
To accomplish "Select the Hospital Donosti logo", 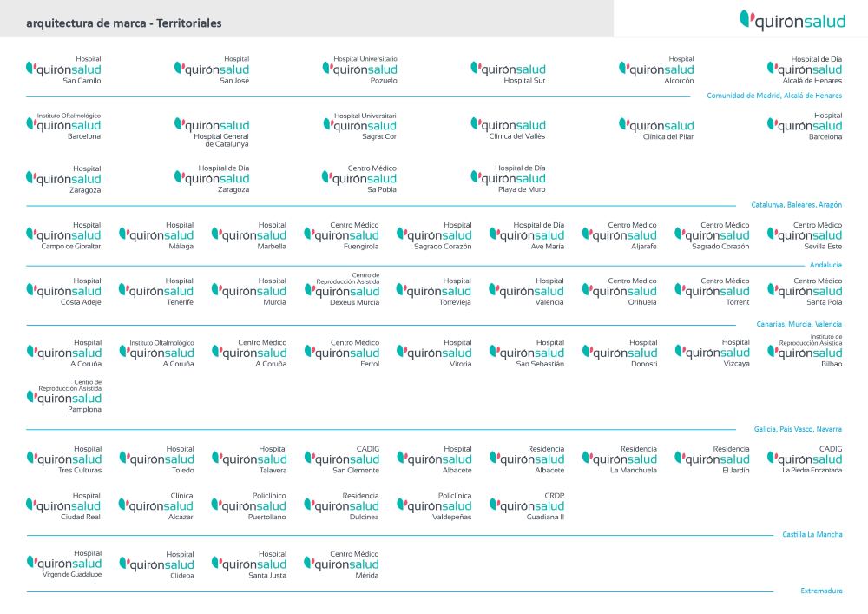I will coord(620,353).
